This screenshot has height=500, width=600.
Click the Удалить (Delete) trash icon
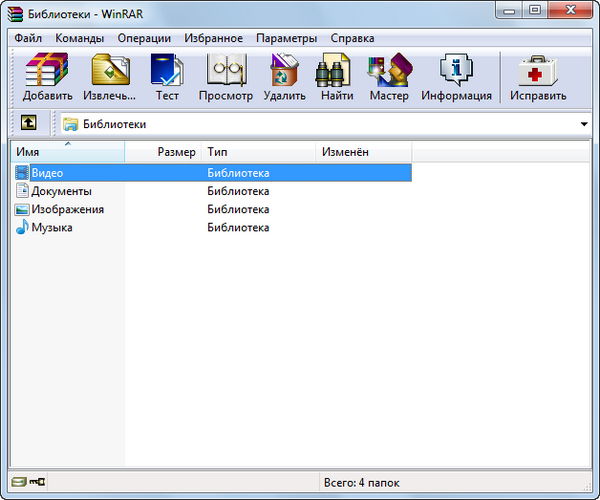pos(284,77)
